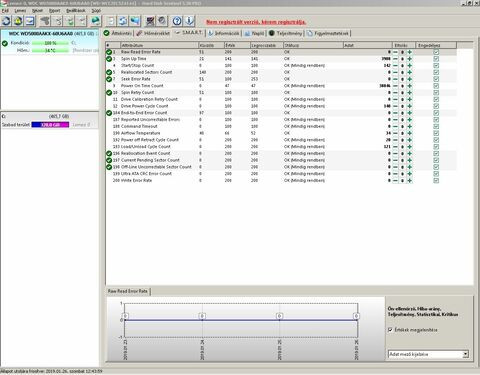Click green check icon on Raw Read Error Rate row
Screen dimensions: 480x375
109,52
